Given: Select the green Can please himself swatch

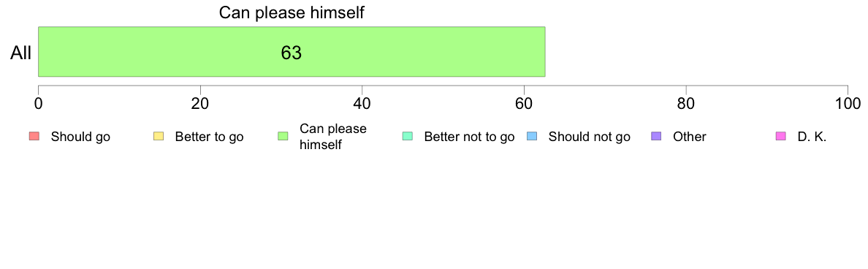Looking at the screenshot, I should 283,136.
